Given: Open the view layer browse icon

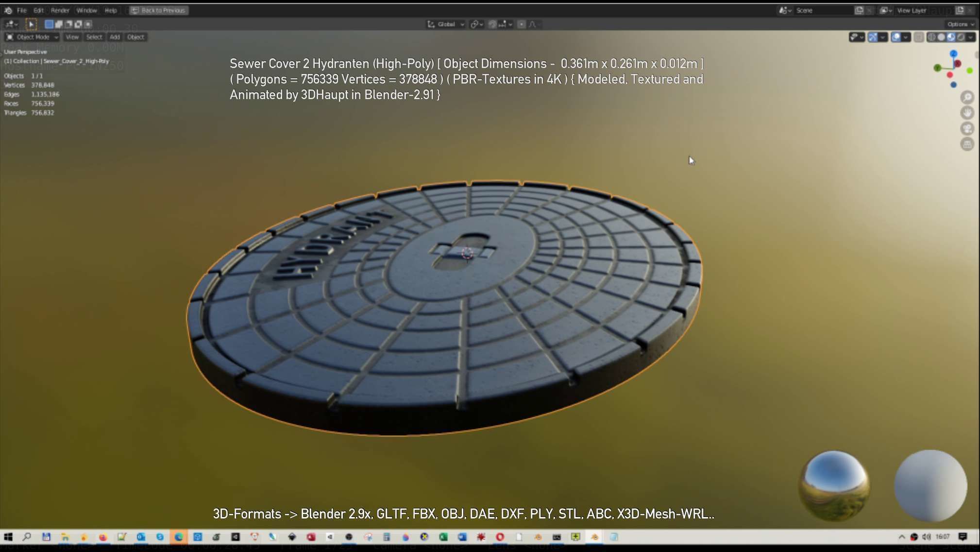Looking at the screenshot, I should tap(886, 10).
